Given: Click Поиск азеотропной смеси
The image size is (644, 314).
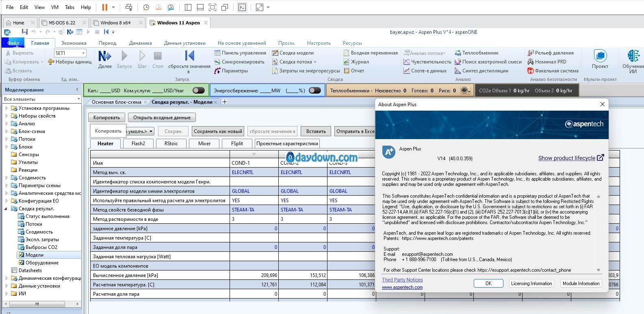Looking at the screenshot, I should click(x=488, y=62).
